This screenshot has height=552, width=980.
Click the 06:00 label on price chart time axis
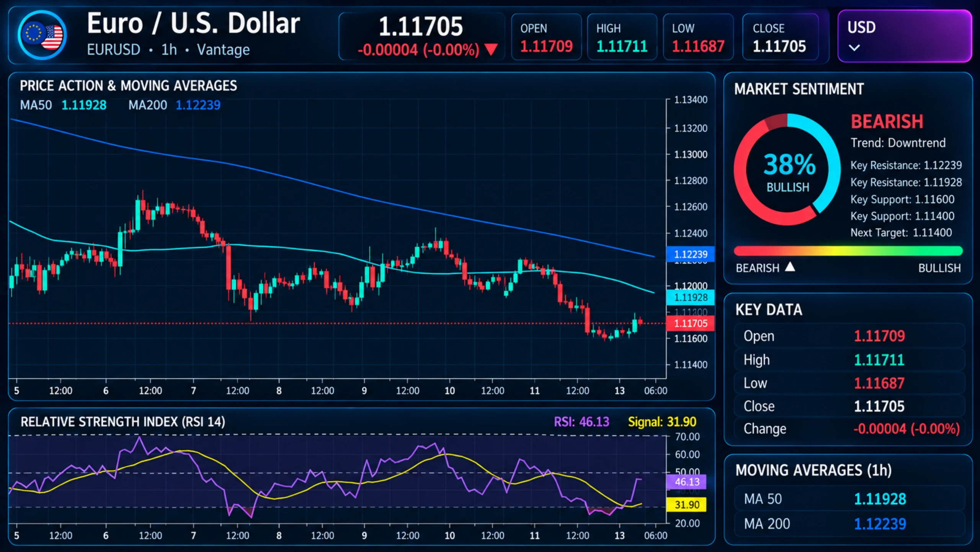655,391
